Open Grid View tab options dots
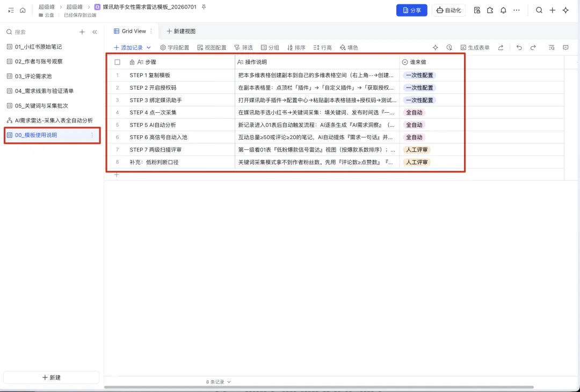 pyautogui.click(x=151, y=31)
